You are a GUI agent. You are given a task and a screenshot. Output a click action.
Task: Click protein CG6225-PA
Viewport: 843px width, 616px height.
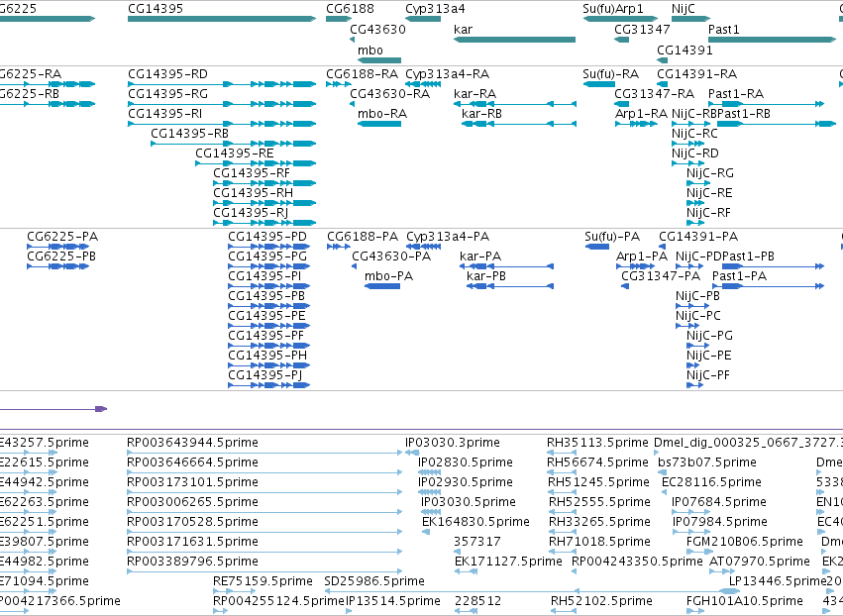58,247
